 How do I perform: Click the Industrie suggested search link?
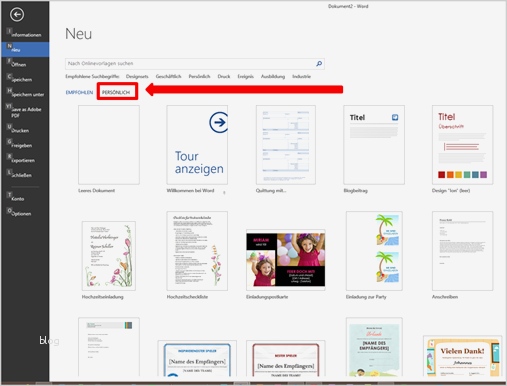pos(301,76)
